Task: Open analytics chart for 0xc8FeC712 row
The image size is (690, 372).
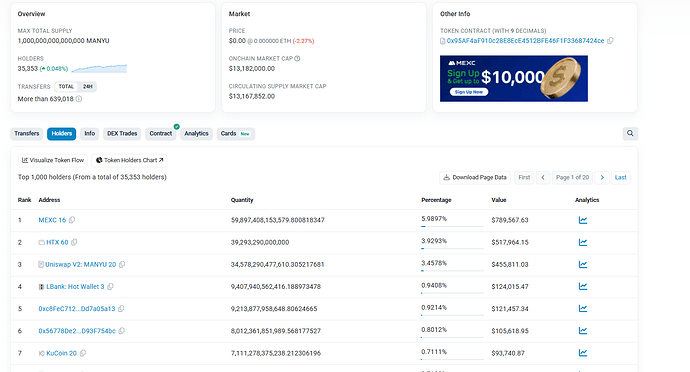Action: pos(583,309)
